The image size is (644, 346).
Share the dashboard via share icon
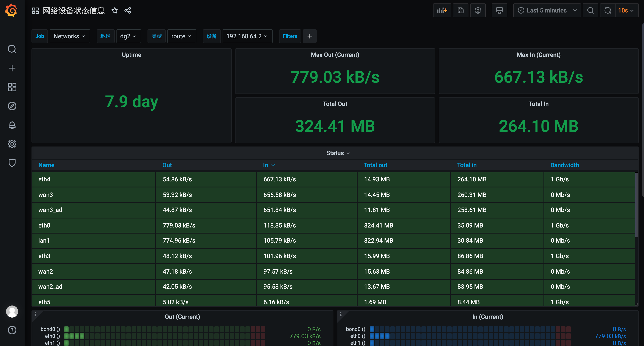[x=128, y=11]
